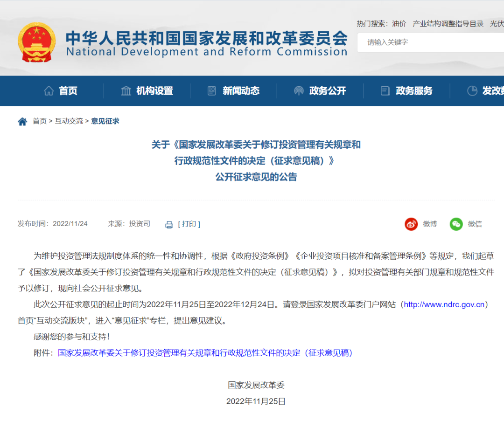Screen dimensions: 504x421
Task: Share via the Weibo icon
Action: click(x=411, y=224)
